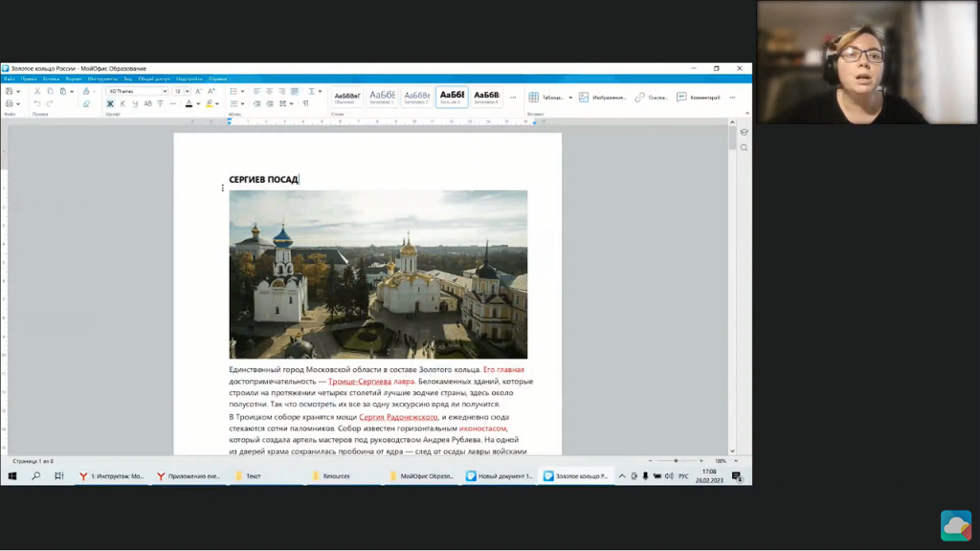980x551 pixels.
Task: Justify the text alignment
Action: pyautogui.click(x=295, y=91)
